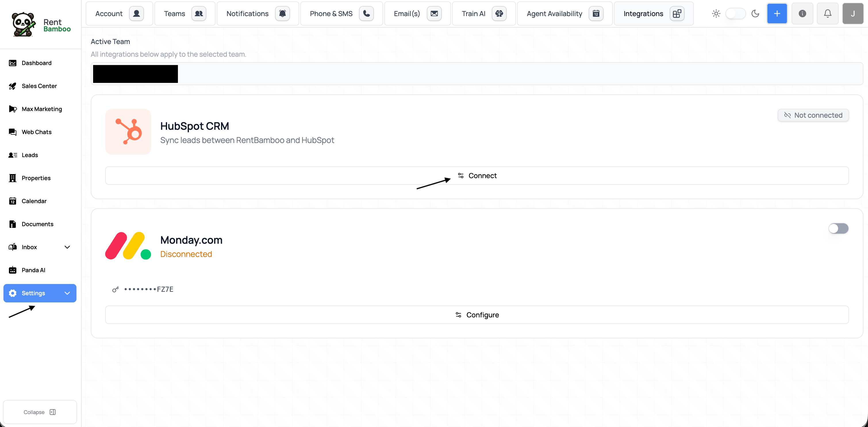Click the Active Team heading
Screen dimensions: 868x427
point(110,41)
